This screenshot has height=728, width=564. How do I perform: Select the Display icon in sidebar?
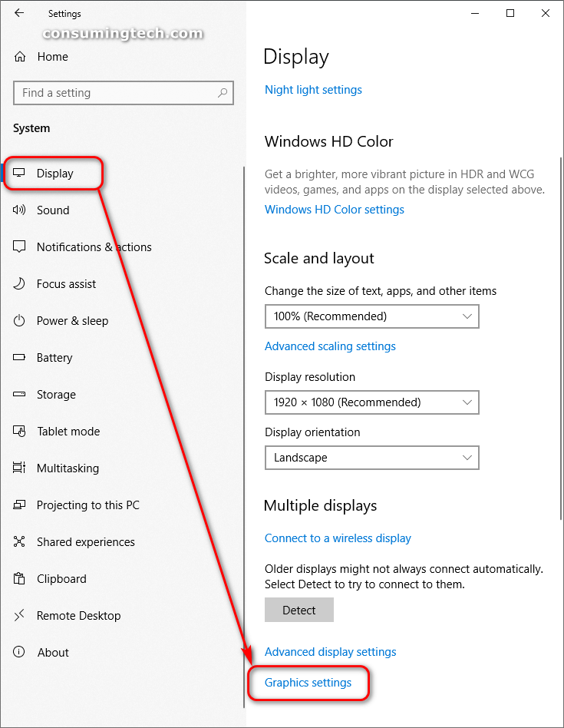pos(20,173)
